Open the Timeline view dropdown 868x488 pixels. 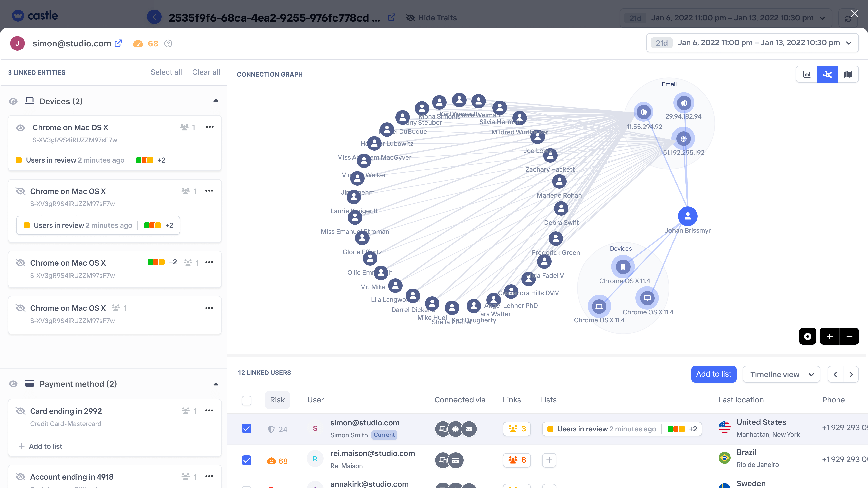781,375
